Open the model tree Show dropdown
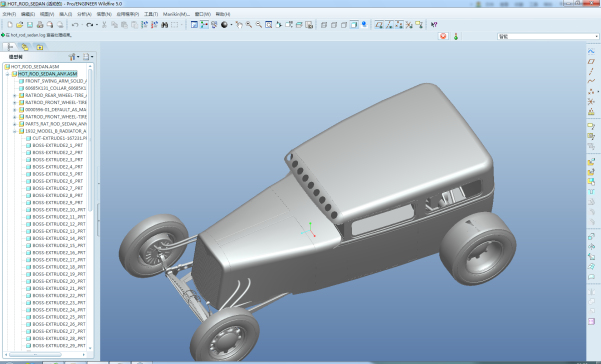 pyautogui.click(x=88, y=57)
